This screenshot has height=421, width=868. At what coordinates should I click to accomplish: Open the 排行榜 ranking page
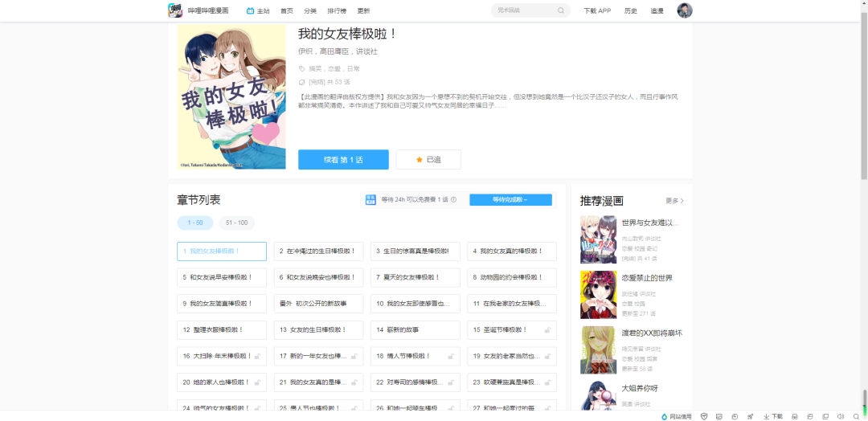pos(337,10)
